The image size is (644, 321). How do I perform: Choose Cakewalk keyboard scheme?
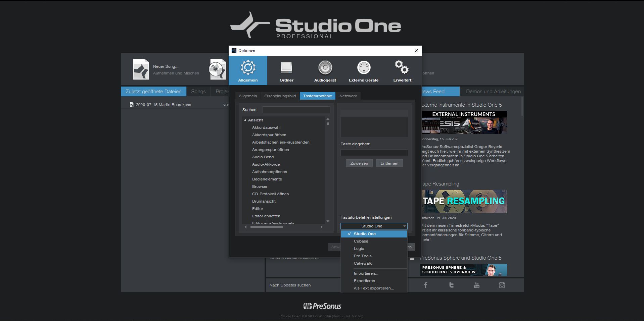click(x=374, y=263)
